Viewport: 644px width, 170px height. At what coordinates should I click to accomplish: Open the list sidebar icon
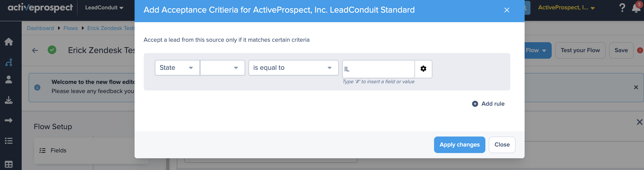9,141
